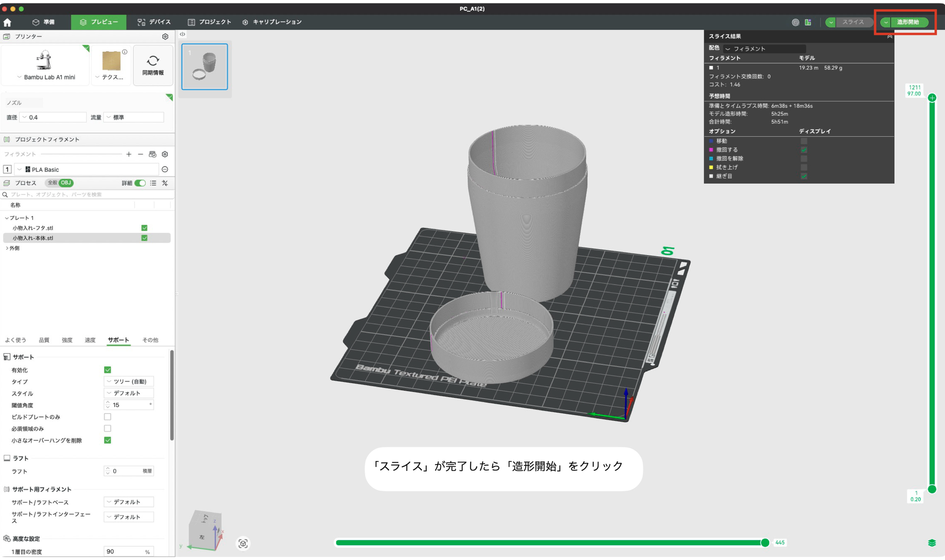Image resolution: width=945 pixels, height=560 pixels.
Task: Switch to the デバイス tab
Action: coord(154,22)
